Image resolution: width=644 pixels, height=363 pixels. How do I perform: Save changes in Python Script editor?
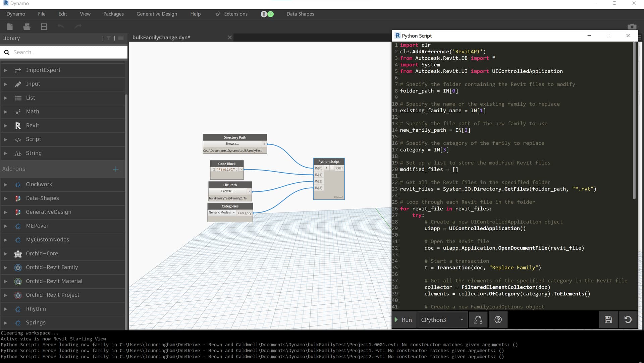point(608,320)
